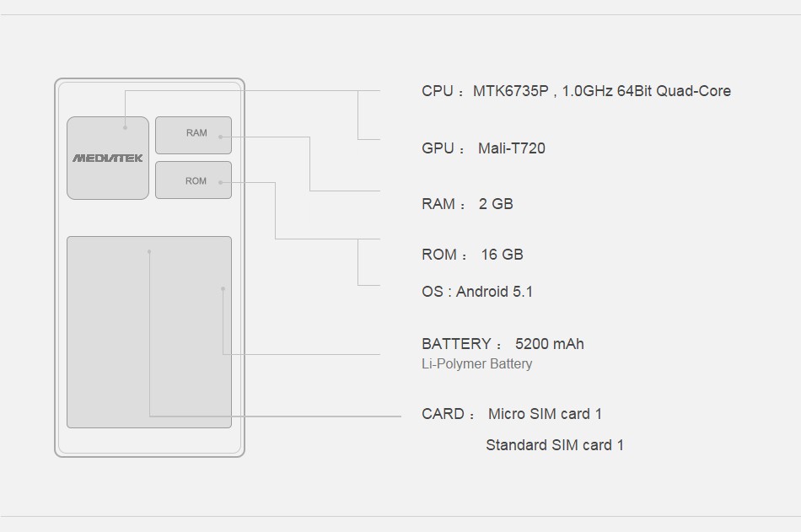Click the connector dot on the MediaTek chip
This screenshot has height=532, width=801.
click(x=125, y=127)
